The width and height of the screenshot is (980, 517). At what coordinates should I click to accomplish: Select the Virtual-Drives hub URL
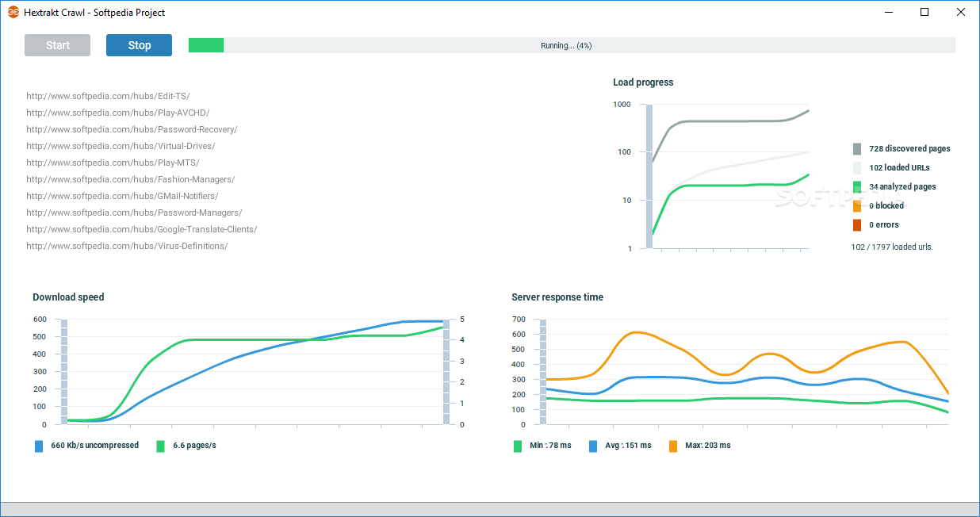point(121,146)
